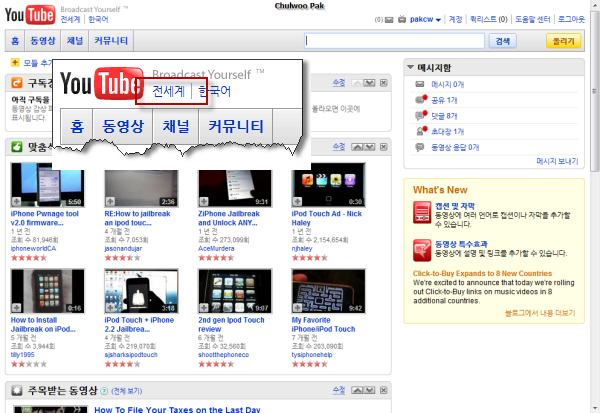Image resolution: width=600 pixels, height=413 pixels.
Task: Add My Favorite iPhone/iPod Touch video to quicklist via plus icon
Action: (297, 307)
